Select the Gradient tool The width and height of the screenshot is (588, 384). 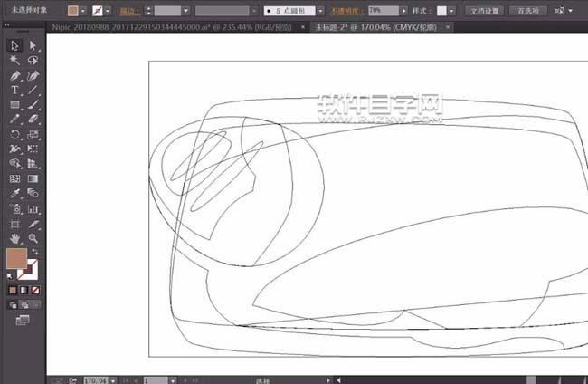(x=33, y=178)
